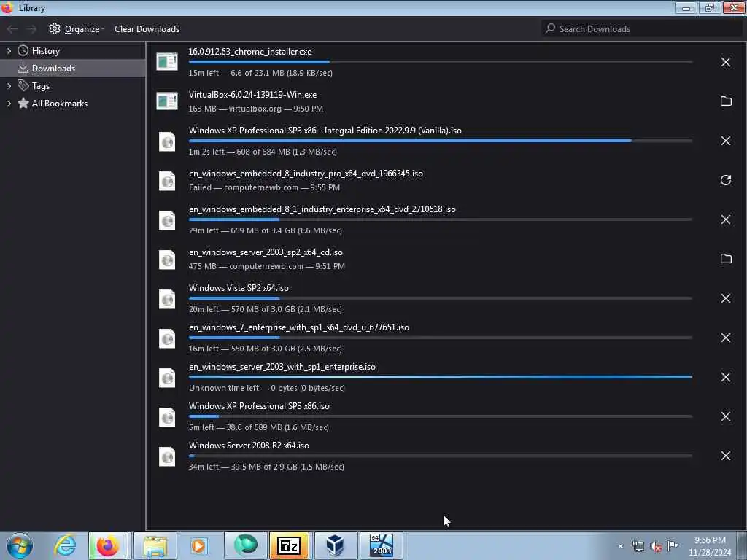Select Downloads in the sidebar
The width and height of the screenshot is (747, 560).
72,68
